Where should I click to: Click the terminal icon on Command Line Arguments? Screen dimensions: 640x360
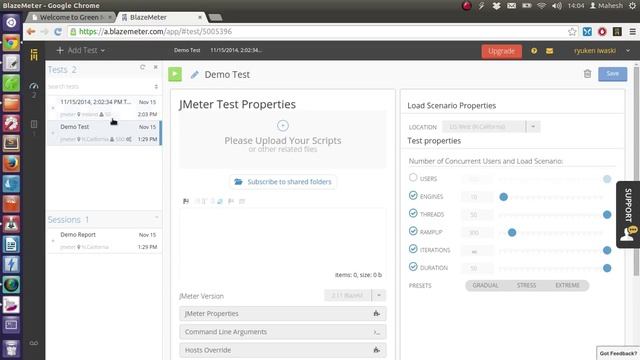click(376, 332)
